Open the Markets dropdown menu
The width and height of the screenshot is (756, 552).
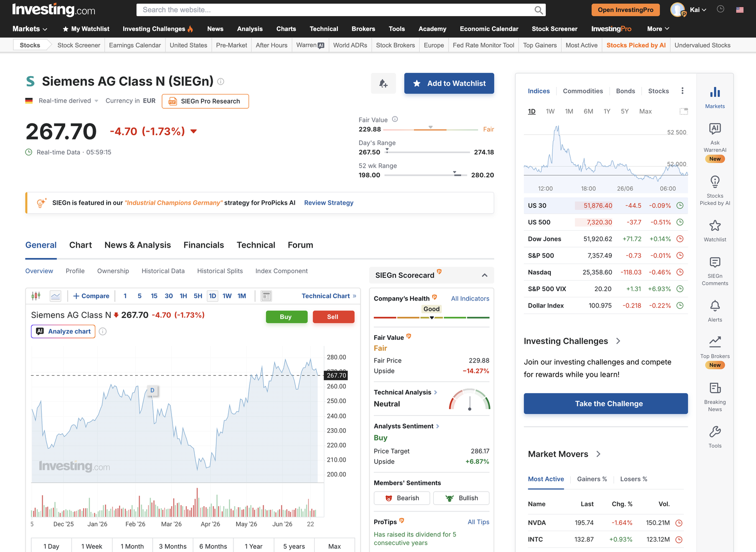[30, 29]
